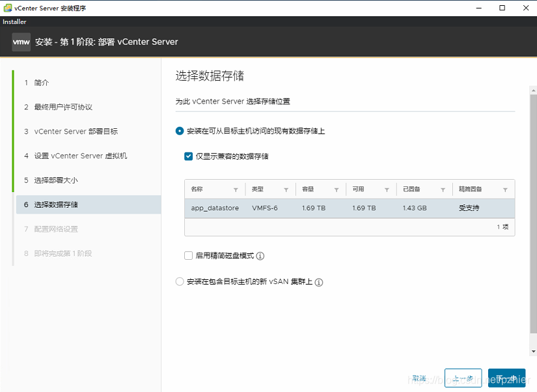Image resolution: width=537 pixels, height=392 pixels.
Task: Open filter for the 容量 column
Action: 337,190
